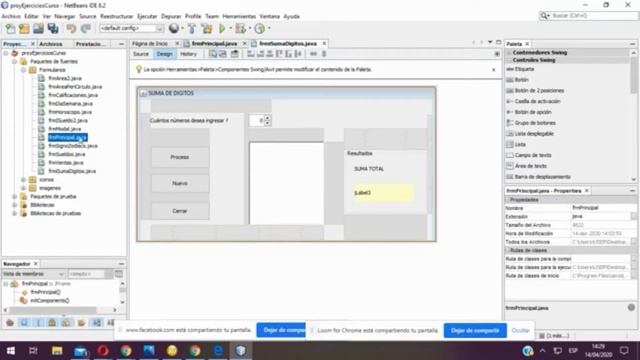Open the Archivo menu
640x360 pixels.
click(x=11, y=16)
